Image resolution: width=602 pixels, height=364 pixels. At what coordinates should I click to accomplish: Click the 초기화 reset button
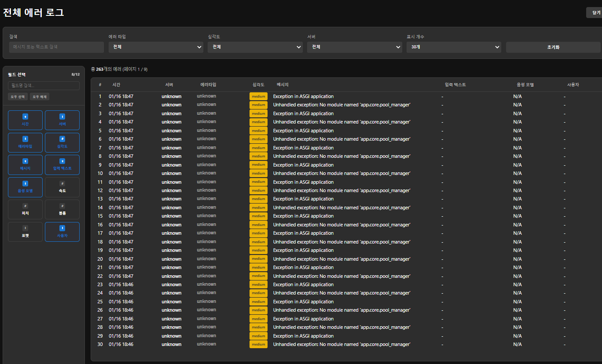tap(553, 47)
